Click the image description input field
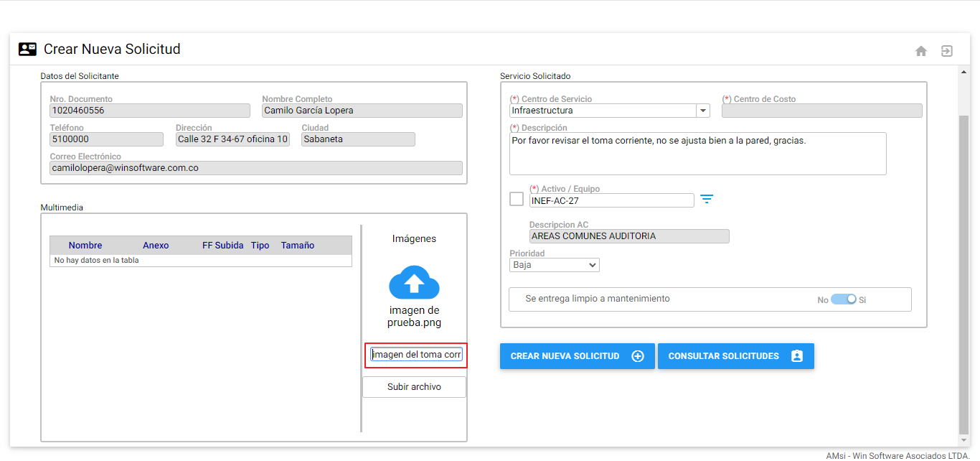This screenshot has width=980, height=461. point(416,355)
